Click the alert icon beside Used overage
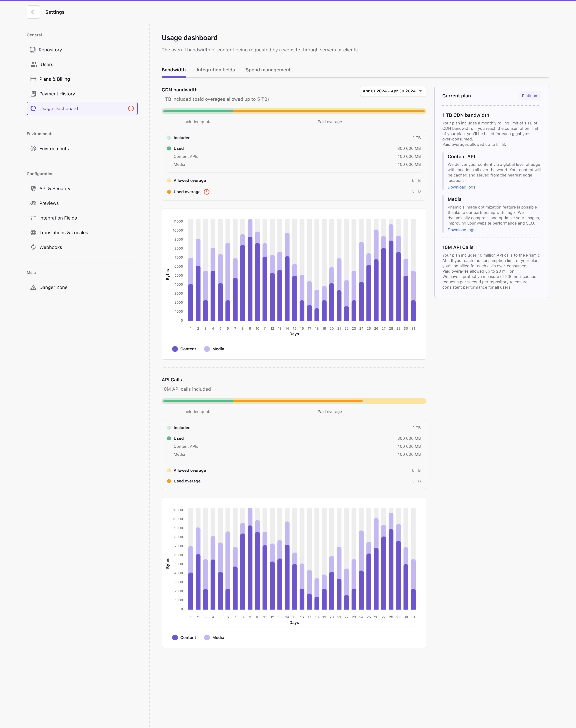Image resolution: width=576 pixels, height=728 pixels. (x=207, y=192)
